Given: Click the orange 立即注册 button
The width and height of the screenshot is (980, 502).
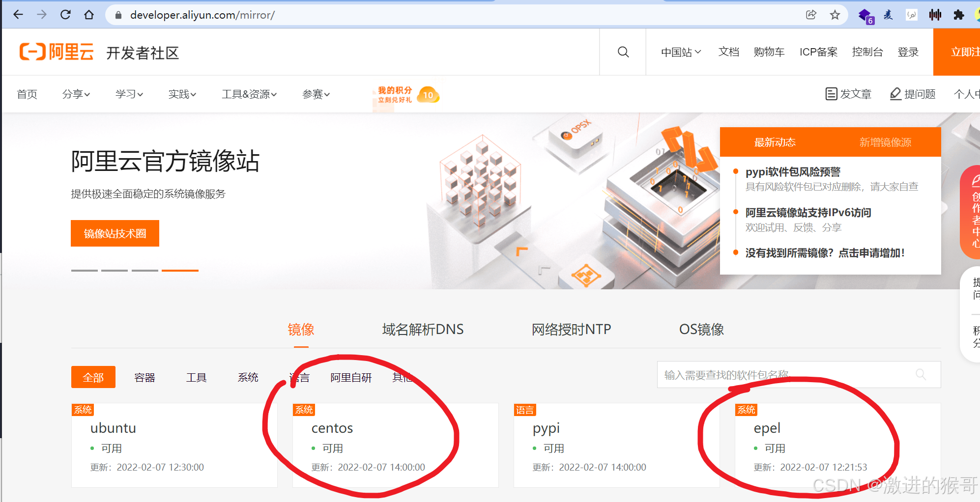Looking at the screenshot, I should (x=956, y=52).
